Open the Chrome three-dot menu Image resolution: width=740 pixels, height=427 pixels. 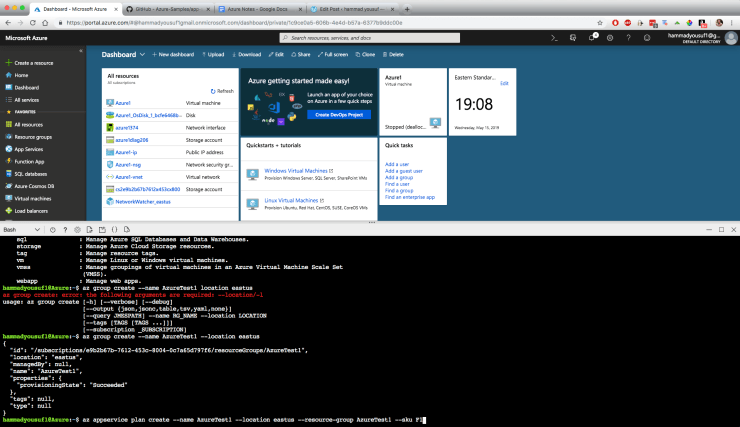point(732,23)
